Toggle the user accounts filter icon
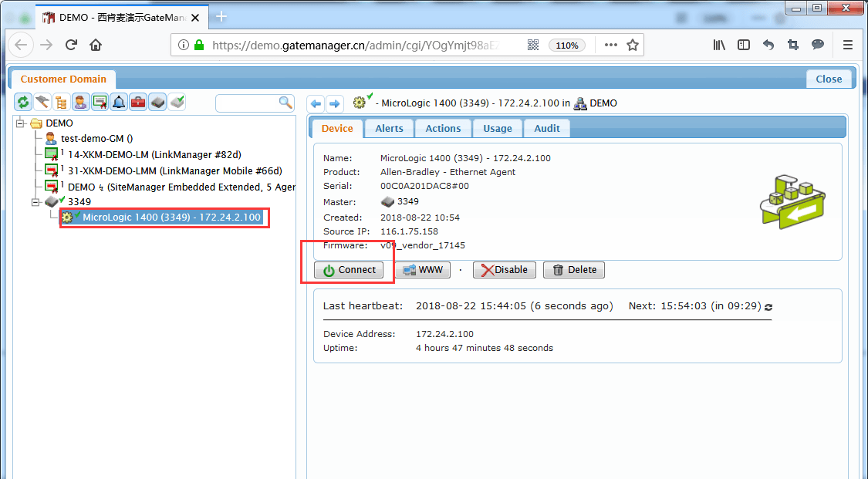This screenshot has width=868, height=479. [x=80, y=103]
